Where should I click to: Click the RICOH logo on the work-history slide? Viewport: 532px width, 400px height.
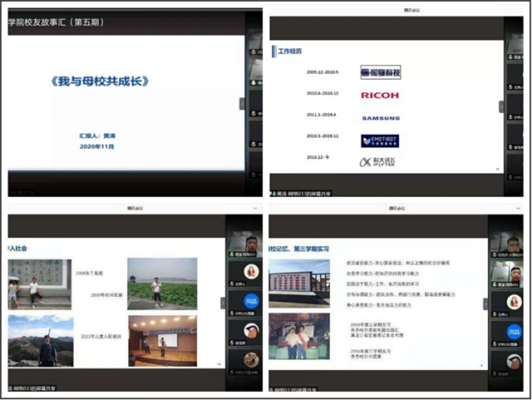coord(380,96)
